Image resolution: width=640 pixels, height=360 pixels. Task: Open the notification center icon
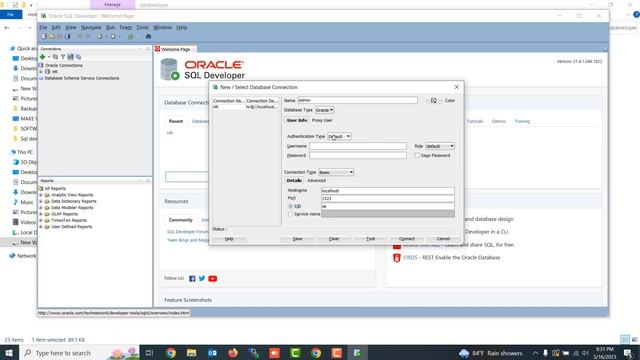pyautogui.click(x=628, y=353)
